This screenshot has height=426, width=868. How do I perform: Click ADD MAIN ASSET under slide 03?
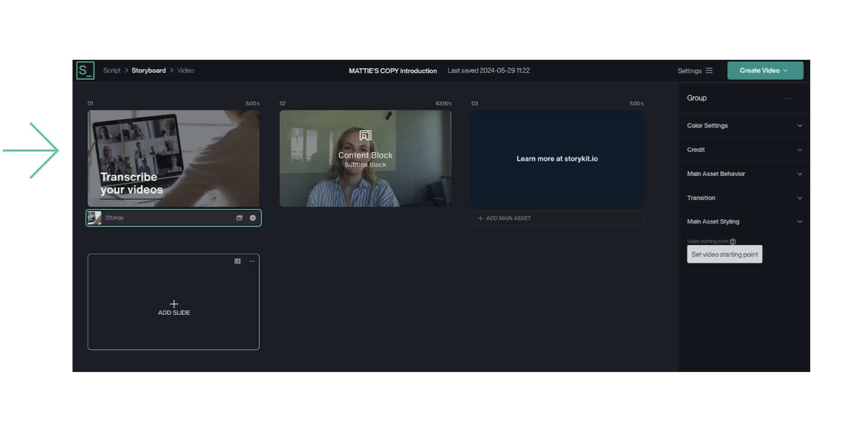click(557, 218)
